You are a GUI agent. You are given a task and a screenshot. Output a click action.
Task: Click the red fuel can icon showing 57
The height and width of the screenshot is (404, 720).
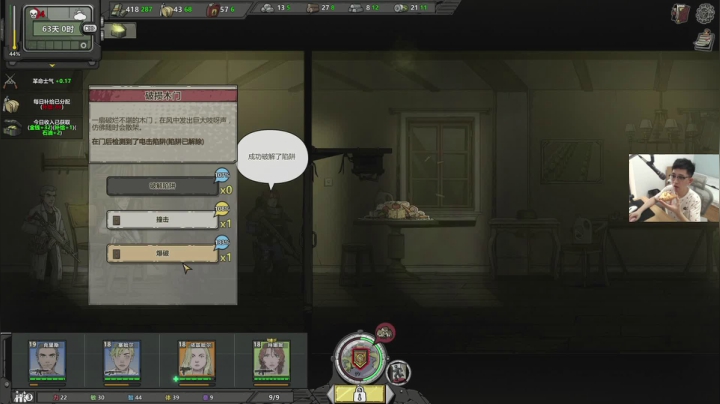[x=213, y=10]
